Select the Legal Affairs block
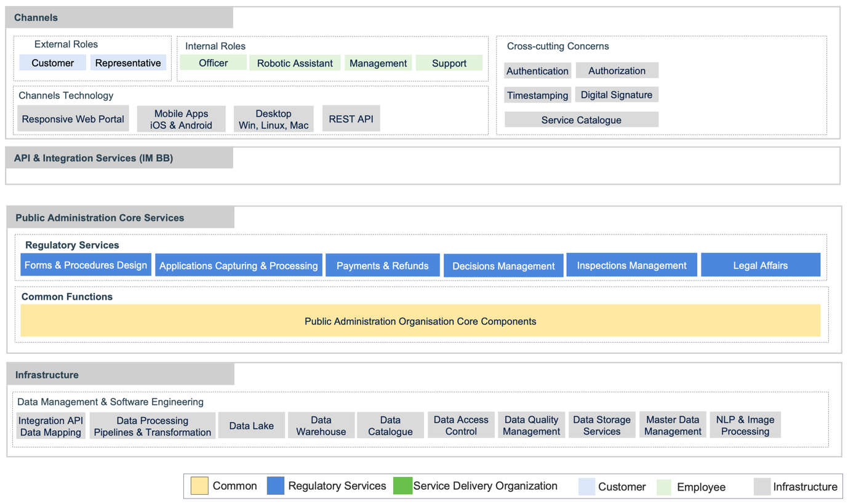Image resolution: width=848 pixels, height=504 pixels. tap(760, 265)
